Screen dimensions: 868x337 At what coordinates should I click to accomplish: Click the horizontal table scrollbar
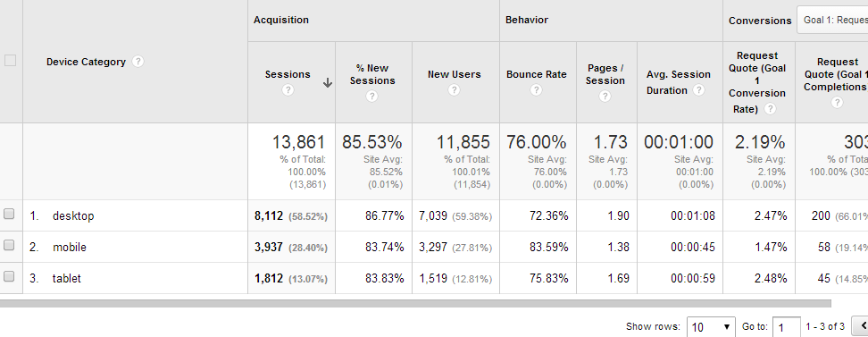tap(415, 303)
